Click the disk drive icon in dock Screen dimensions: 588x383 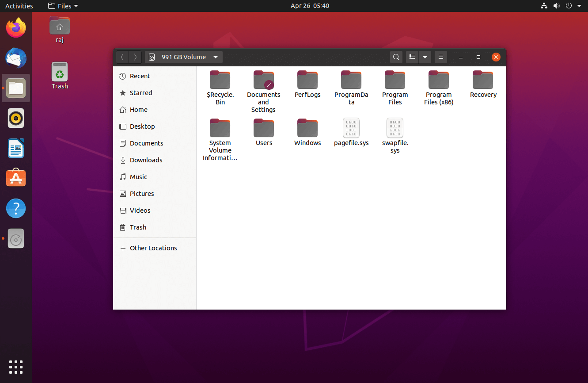click(16, 238)
